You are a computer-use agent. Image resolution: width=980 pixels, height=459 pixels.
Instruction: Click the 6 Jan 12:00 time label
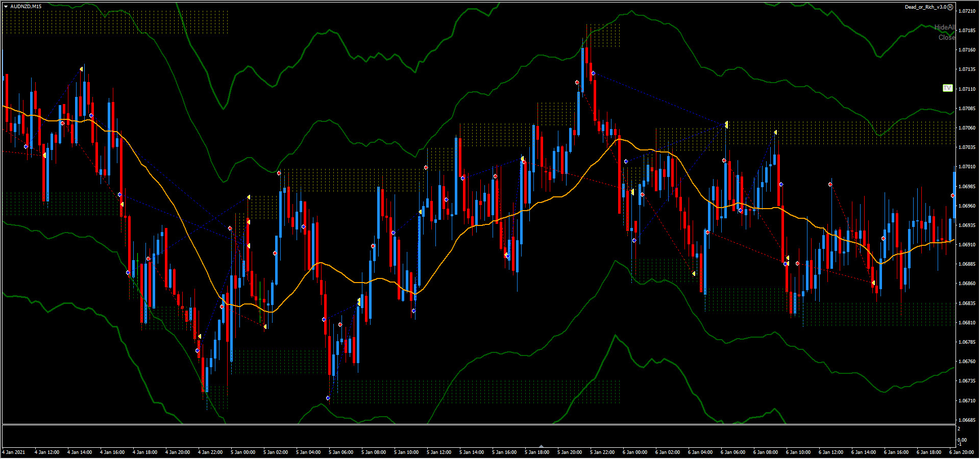[831, 452]
